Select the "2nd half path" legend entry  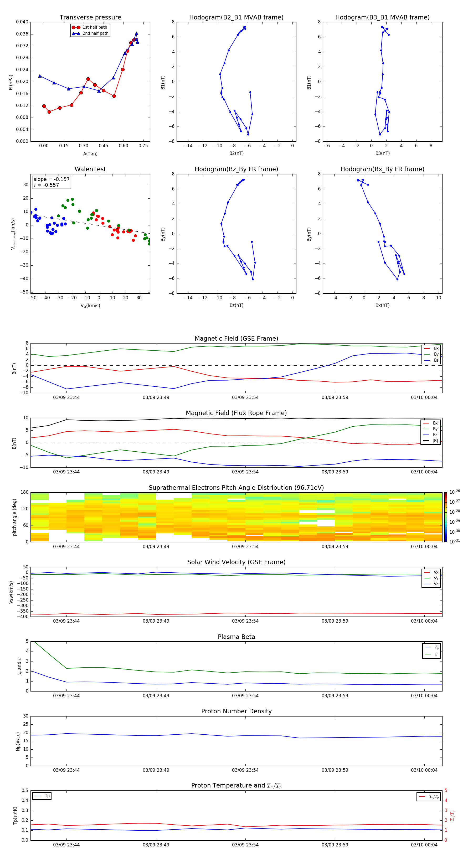[90, 33]
